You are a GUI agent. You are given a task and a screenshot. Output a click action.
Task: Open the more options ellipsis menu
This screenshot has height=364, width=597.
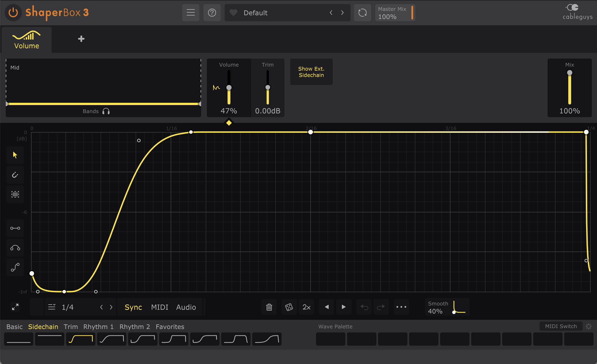pos(401,307)
